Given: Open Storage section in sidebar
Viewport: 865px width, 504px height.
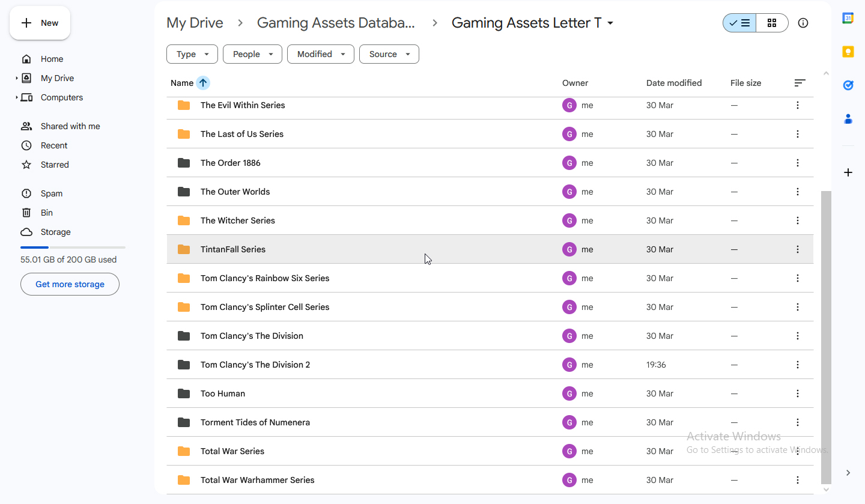Looking at the screenshot, I should tap(56, 232).
